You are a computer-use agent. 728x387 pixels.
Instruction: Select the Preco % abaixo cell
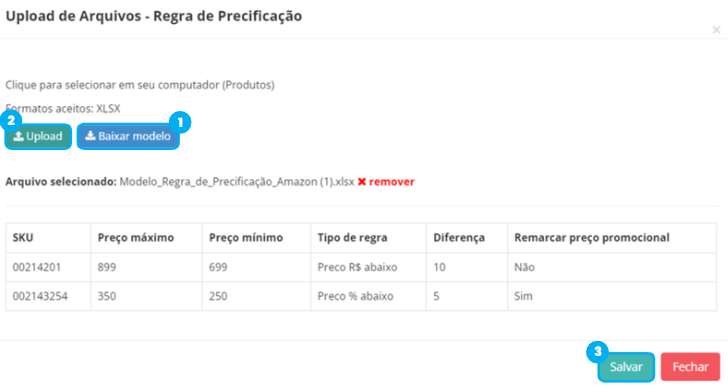click(x=355, y=296)
